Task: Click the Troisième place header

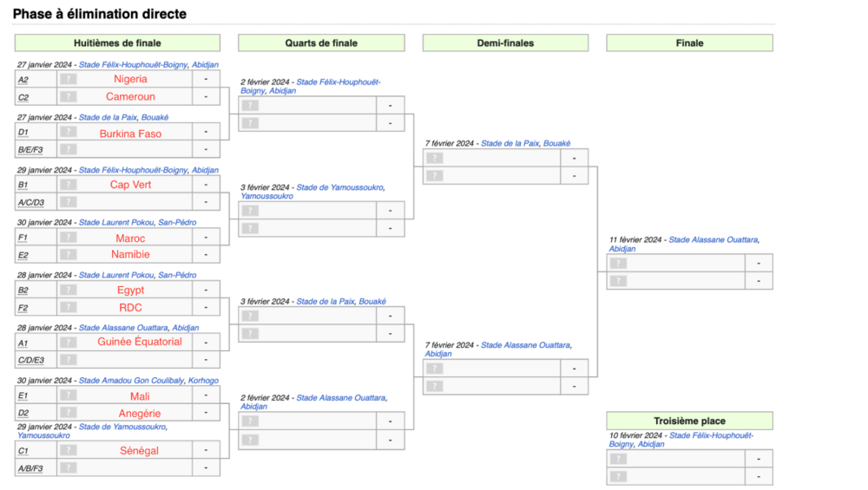Action: pos(689,421)
